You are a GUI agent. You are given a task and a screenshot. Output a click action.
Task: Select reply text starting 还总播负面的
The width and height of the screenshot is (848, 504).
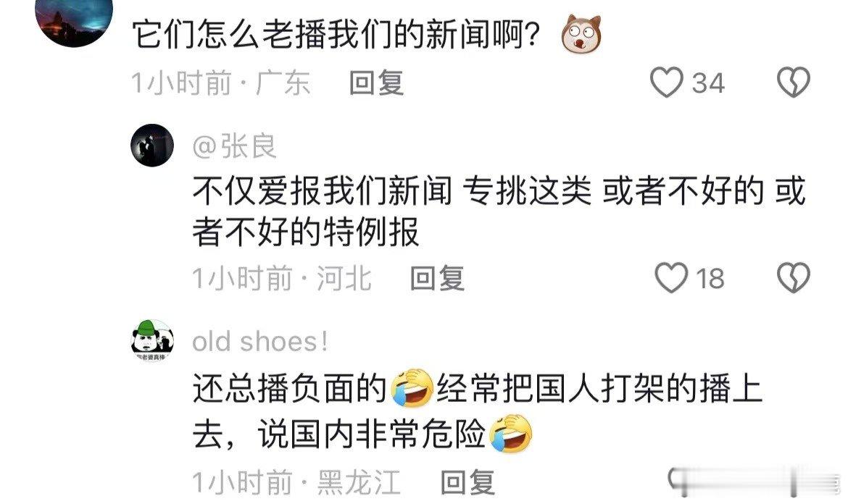pos(477,411)
